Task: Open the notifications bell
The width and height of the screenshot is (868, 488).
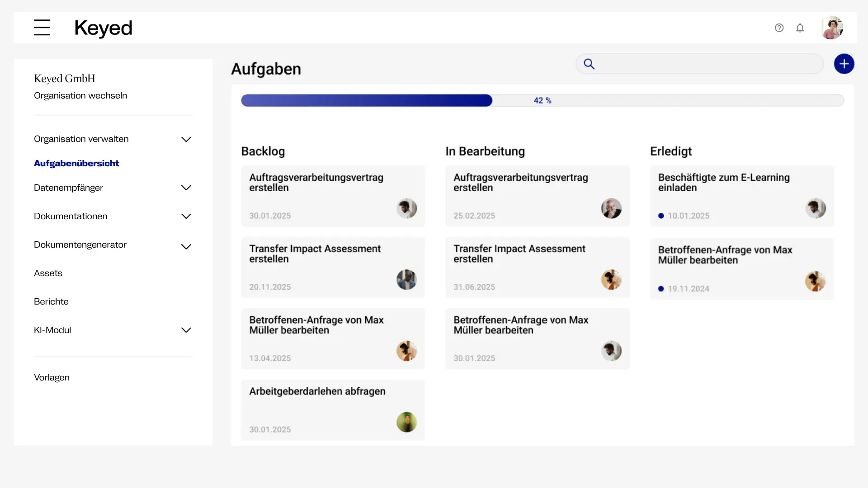Action: tap(800, 28)
